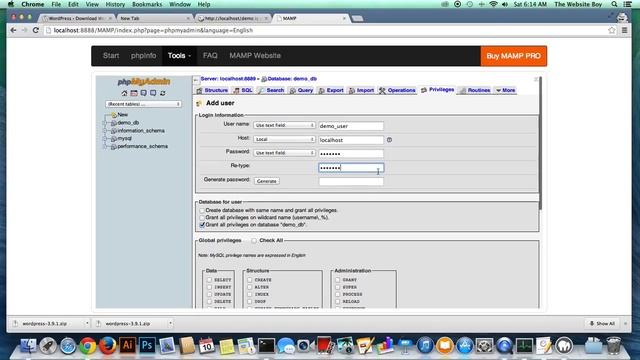Image resolution: width=640 pixels, height=360 pixels.
Task: Launch Firefox from the dock
Action: (107, 346)
